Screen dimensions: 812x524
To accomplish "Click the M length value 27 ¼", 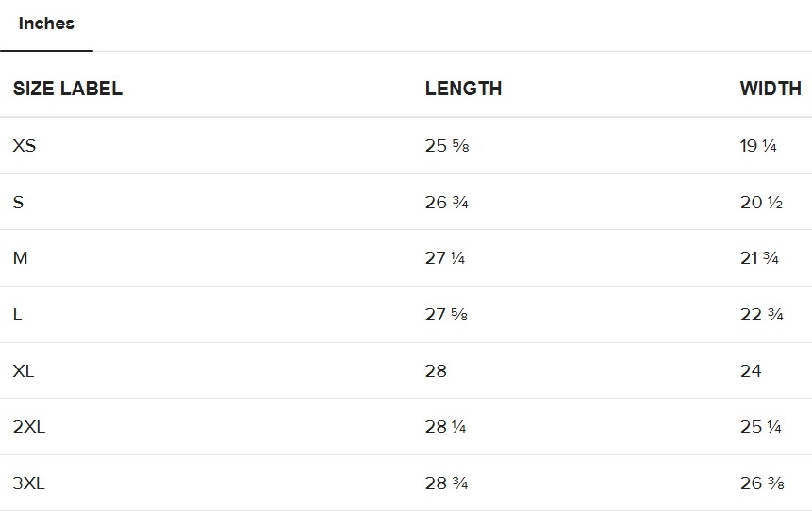I will [445, 258].
